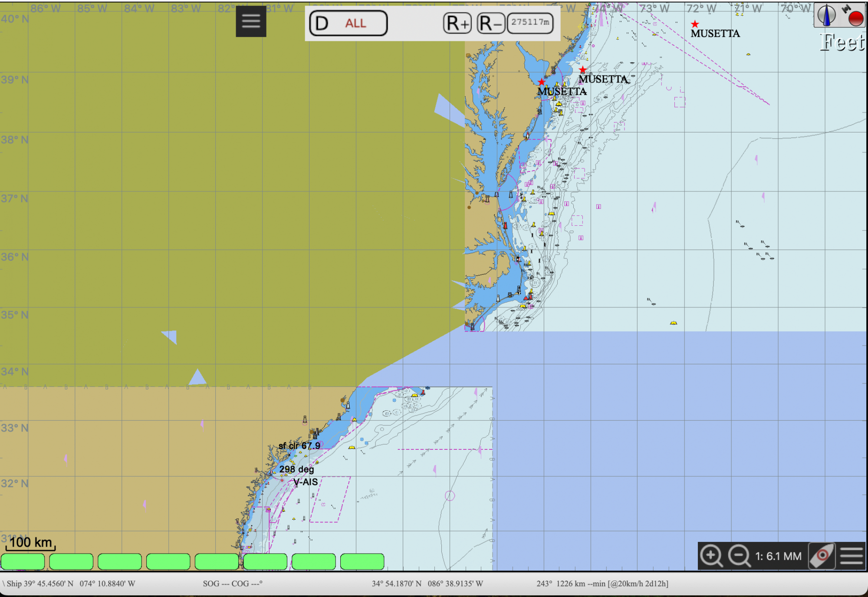Click the red GPS status indicator
This screenshot has height=597, width=868.
(855, 18)
